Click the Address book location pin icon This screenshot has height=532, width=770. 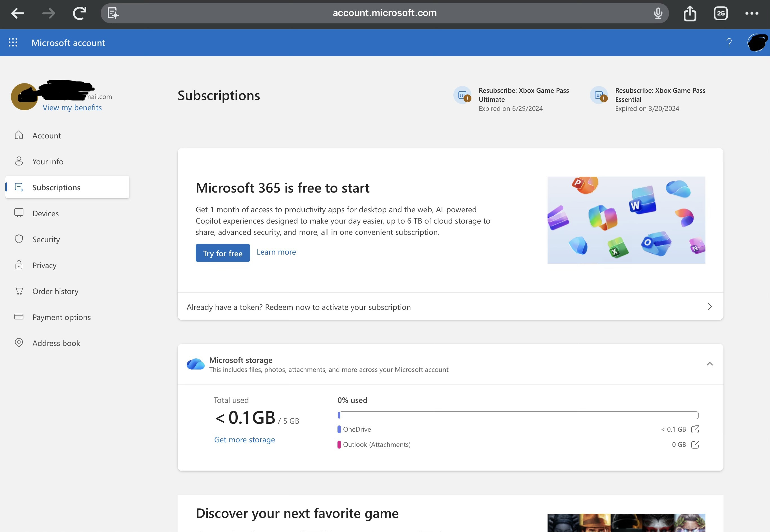pos(19,342)
